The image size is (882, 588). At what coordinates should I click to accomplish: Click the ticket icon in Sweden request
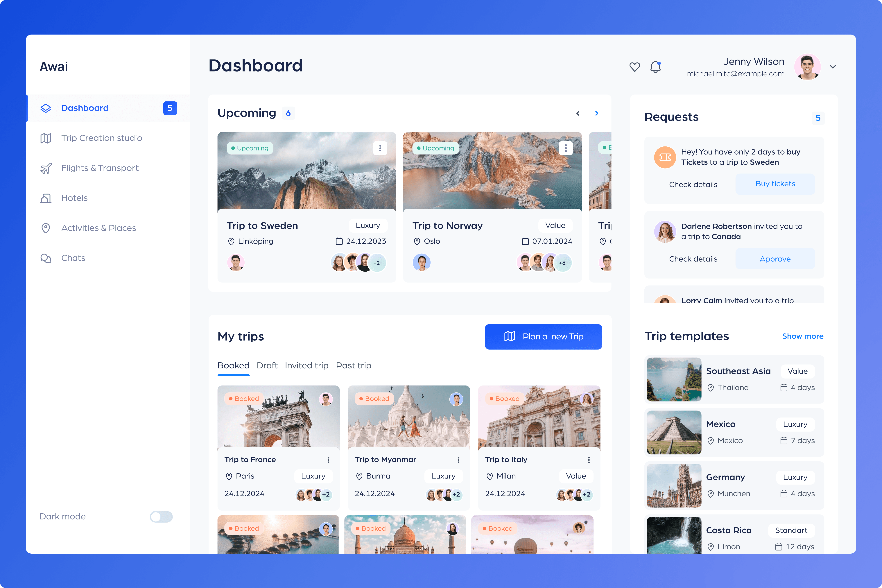point(665,157)
